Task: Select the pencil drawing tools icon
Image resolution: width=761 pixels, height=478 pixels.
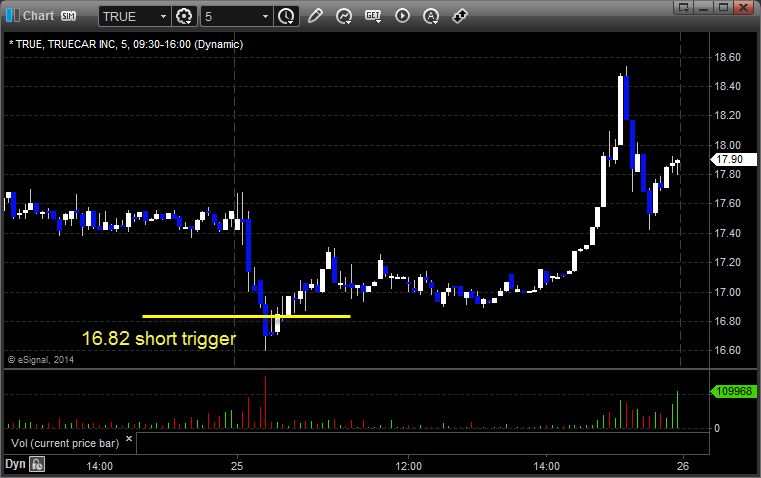Action: click(315, 16)
